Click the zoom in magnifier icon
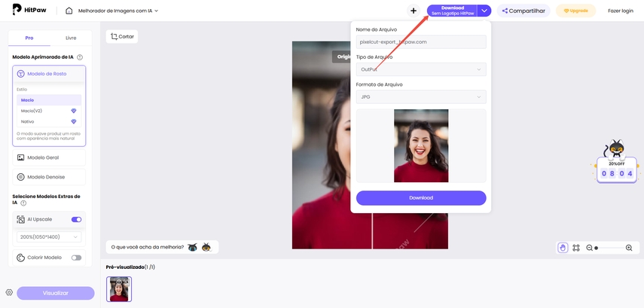 tap(629, 248)
